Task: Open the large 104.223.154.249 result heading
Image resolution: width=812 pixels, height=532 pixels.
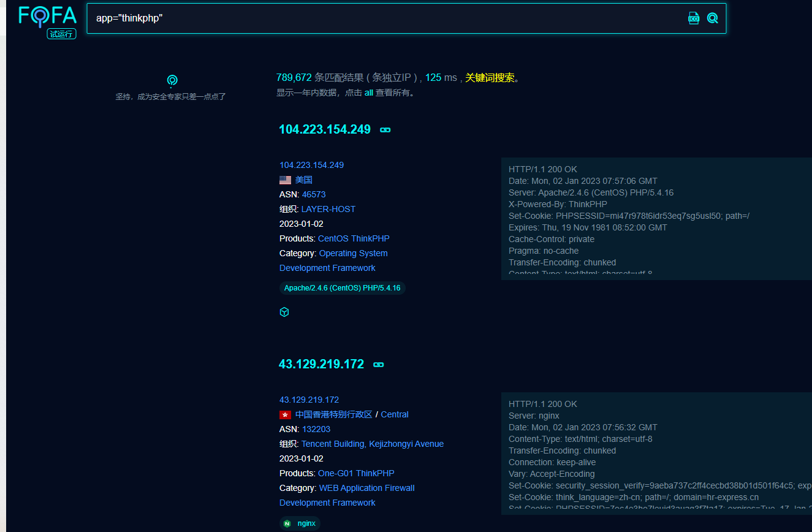Action: tap(325, 129)
